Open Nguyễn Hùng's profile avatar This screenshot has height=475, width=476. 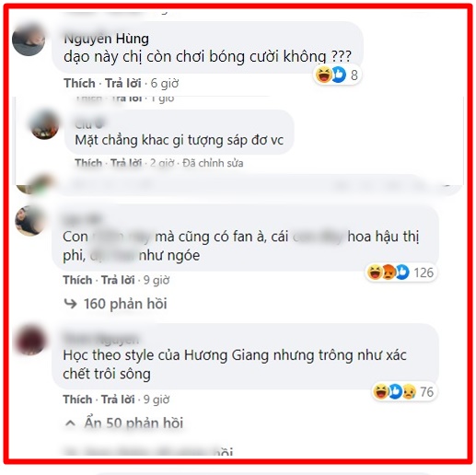(29, 40)
